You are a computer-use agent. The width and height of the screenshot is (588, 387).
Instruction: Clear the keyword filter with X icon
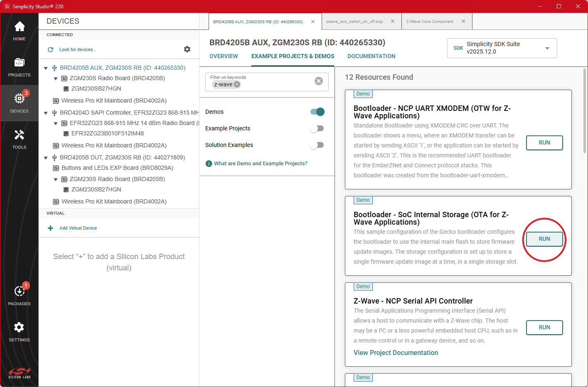click(319, 81)
